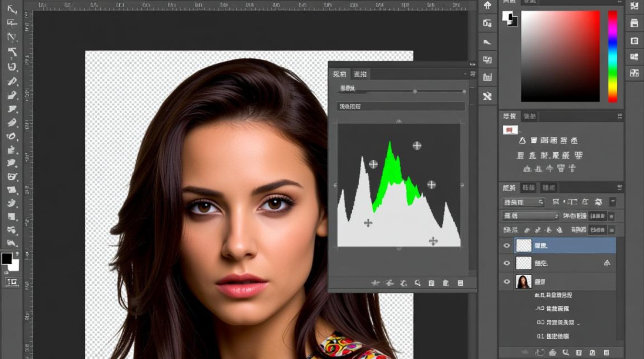This screenshot has height=359, width=644.
Task: Click the up-arrow icon atop the collapsed panel strip
Action: [x=487, y=6]
